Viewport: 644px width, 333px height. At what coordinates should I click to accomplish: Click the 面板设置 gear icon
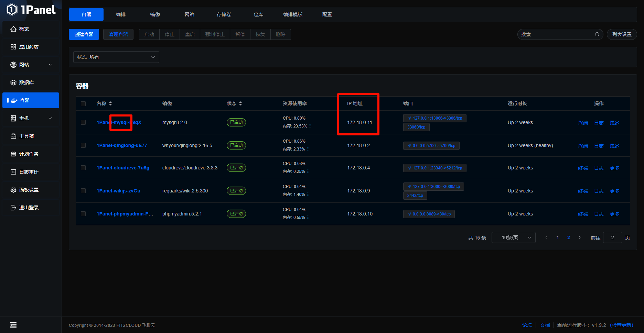13,190
